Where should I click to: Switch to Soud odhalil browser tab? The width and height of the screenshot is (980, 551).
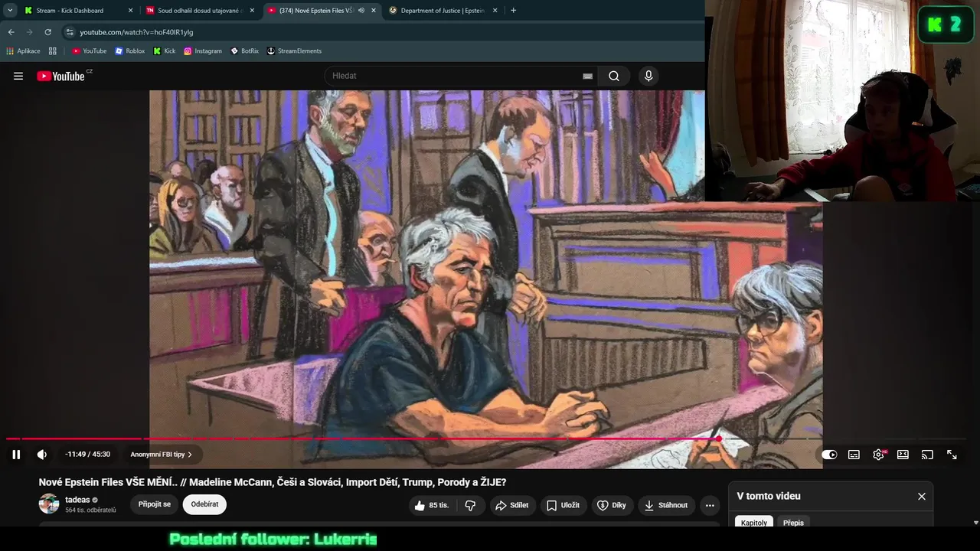coord(199,11)
